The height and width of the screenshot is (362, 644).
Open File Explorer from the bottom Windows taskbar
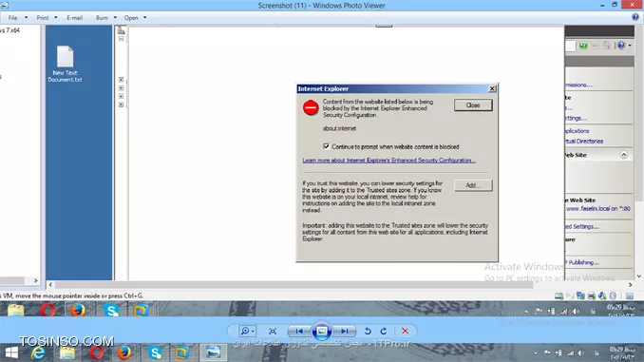[67, 352]
